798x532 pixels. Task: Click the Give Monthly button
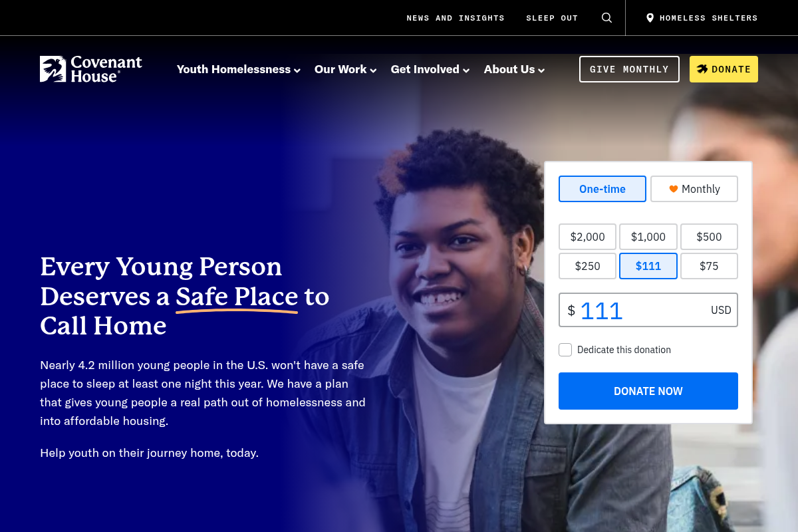coord(629,69)
